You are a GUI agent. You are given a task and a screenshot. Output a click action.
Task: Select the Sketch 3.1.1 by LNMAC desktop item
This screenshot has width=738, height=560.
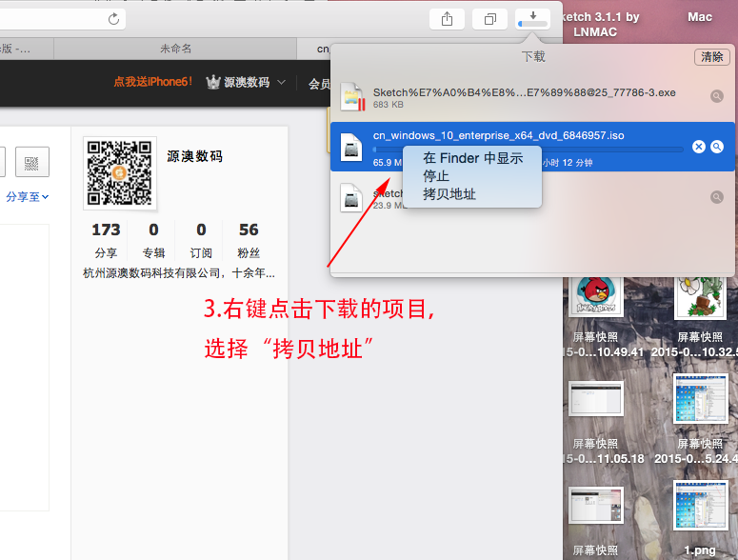click(x=601, y=25)
